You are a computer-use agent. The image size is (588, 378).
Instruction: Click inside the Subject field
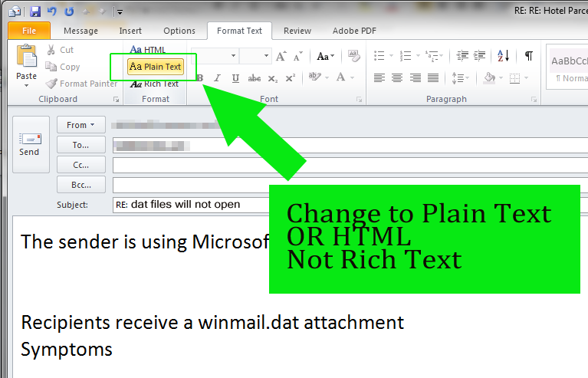coord(191,205)
